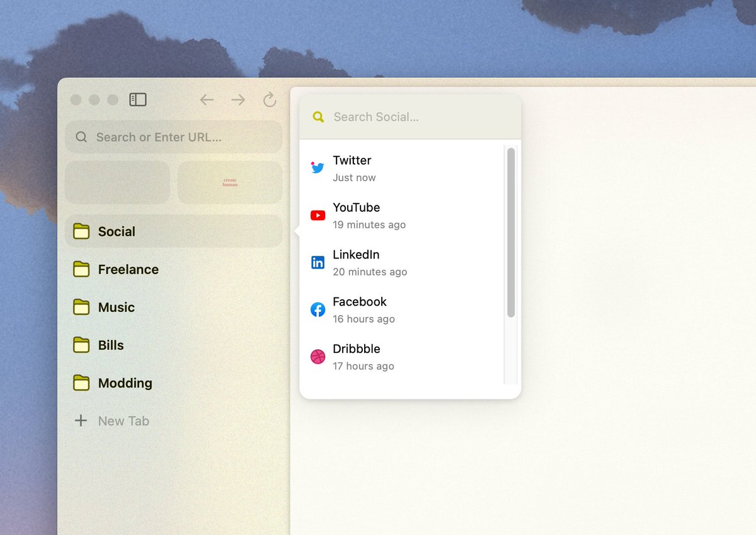
Task: Focus the Search Social field
Action: 410,117
